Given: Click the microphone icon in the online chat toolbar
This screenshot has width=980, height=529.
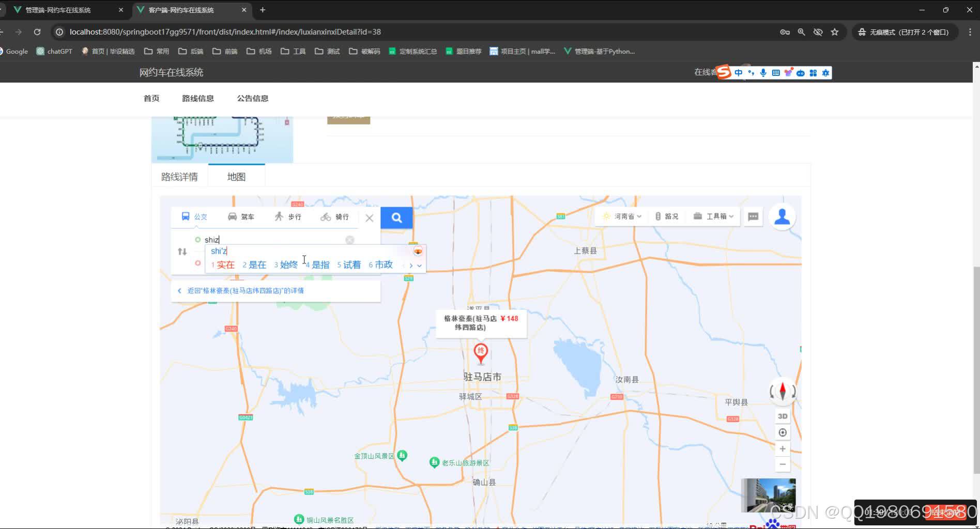Looking at the screenshot, I should (763, 72).
